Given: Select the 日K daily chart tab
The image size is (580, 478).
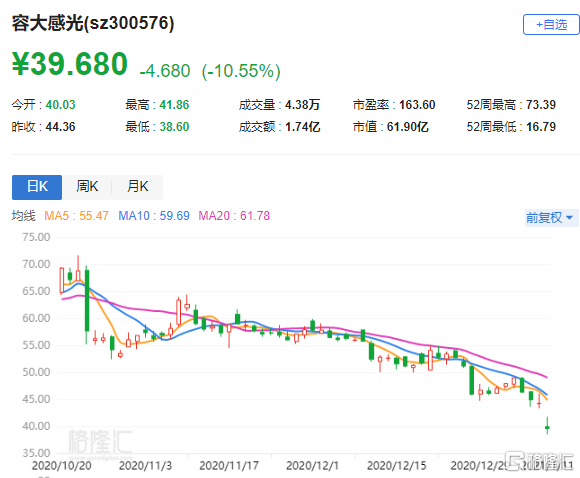Looking at the screenshot, I should point(37,187).
